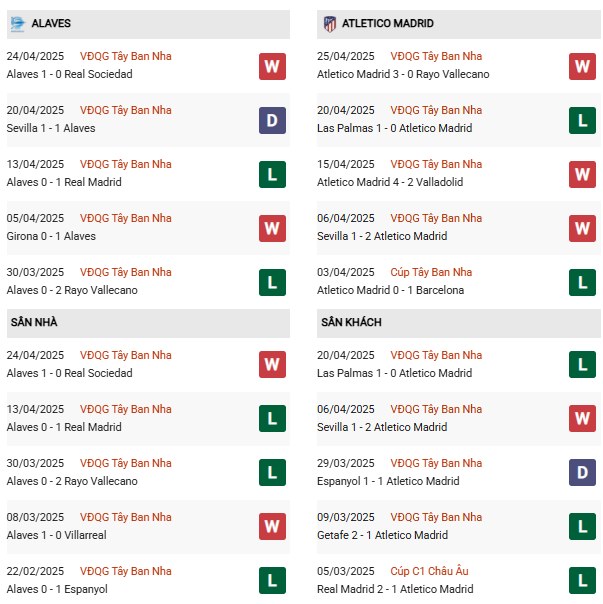Viewport: 603px width, 604px height.
Task: Select the SÂN KHÁCH section header
Action: pos(351,322)
